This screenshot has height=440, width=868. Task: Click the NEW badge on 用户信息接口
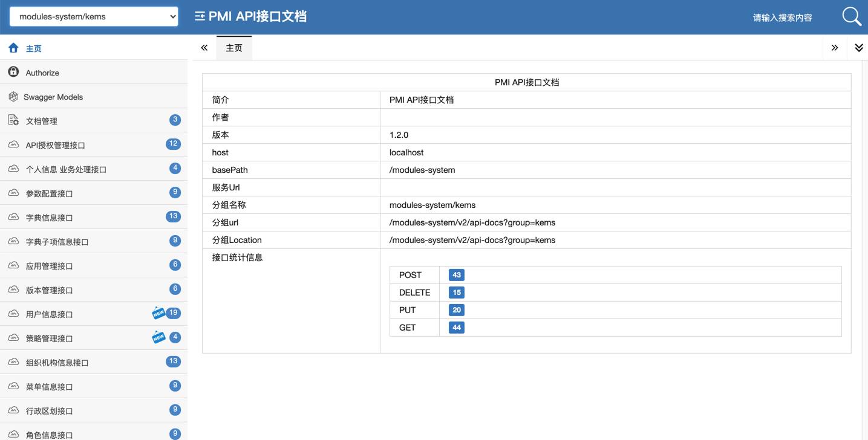pyautogui.click(x=158, y=312)
